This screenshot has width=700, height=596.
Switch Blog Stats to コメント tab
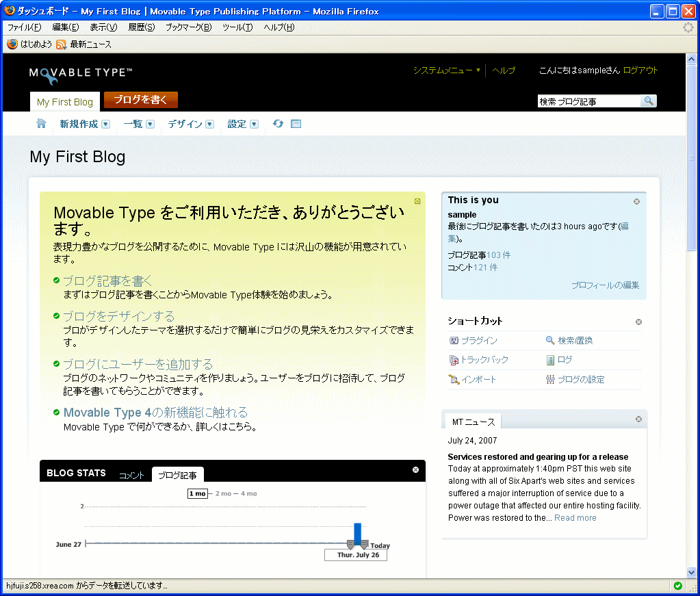click(x=131, y=476)
